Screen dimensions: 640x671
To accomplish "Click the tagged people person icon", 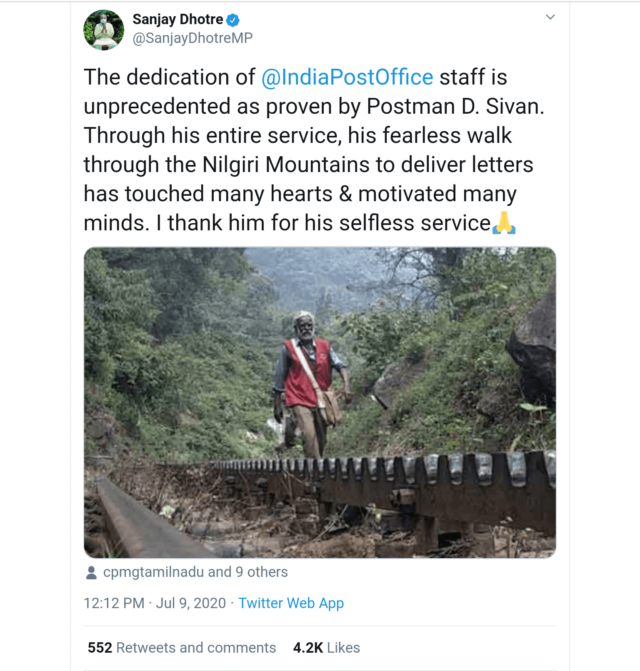I will point(92,573).
